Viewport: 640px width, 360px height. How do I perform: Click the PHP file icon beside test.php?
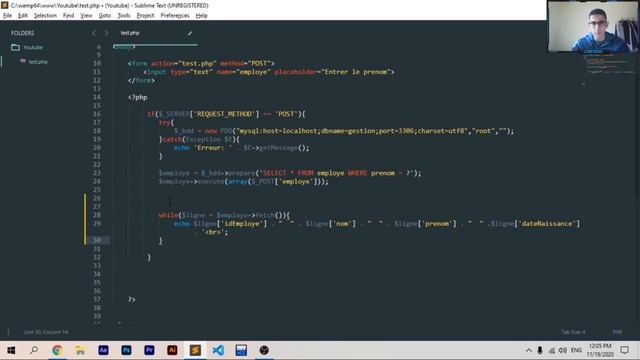[23, 61]
